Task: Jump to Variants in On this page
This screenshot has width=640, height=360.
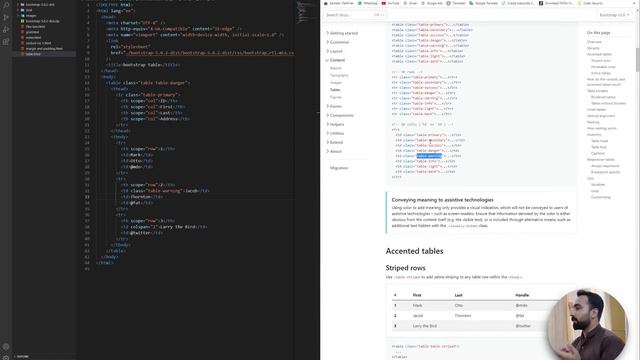Action: [x=593, y=48]
